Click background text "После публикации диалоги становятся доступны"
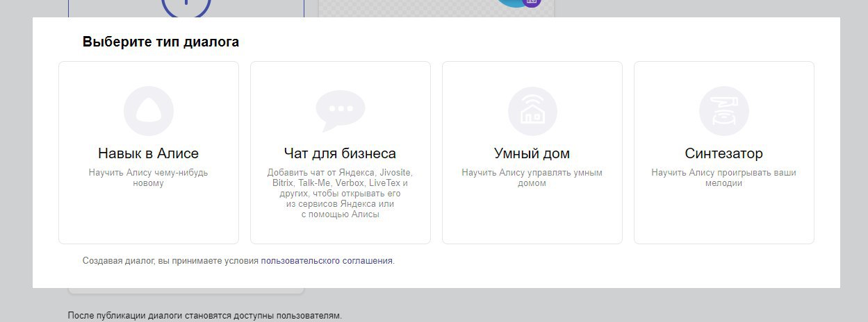 coord(205,316)
